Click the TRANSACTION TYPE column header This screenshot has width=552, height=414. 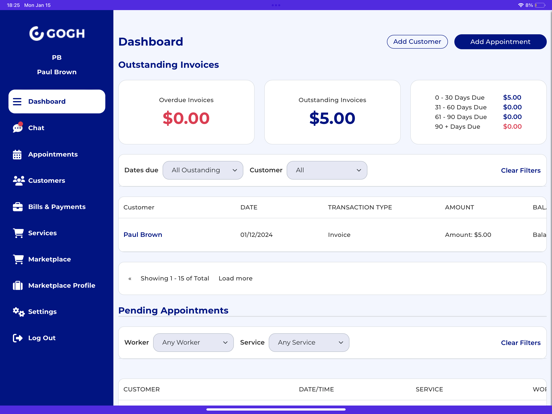[360, 207]
